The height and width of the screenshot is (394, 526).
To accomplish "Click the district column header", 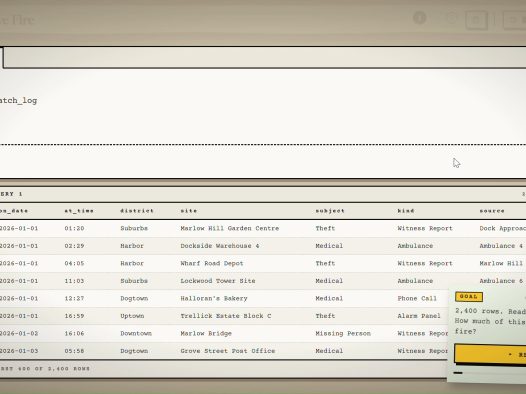I will 137,211.
